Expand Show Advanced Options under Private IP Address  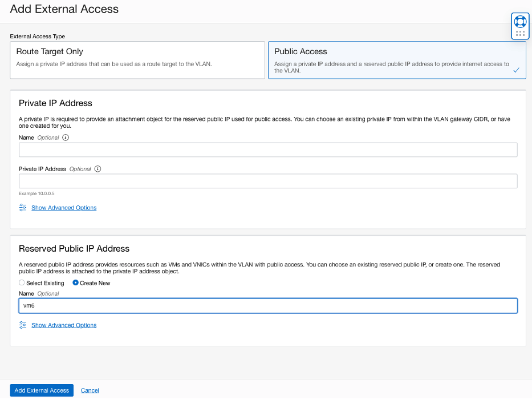click(64, 207)
